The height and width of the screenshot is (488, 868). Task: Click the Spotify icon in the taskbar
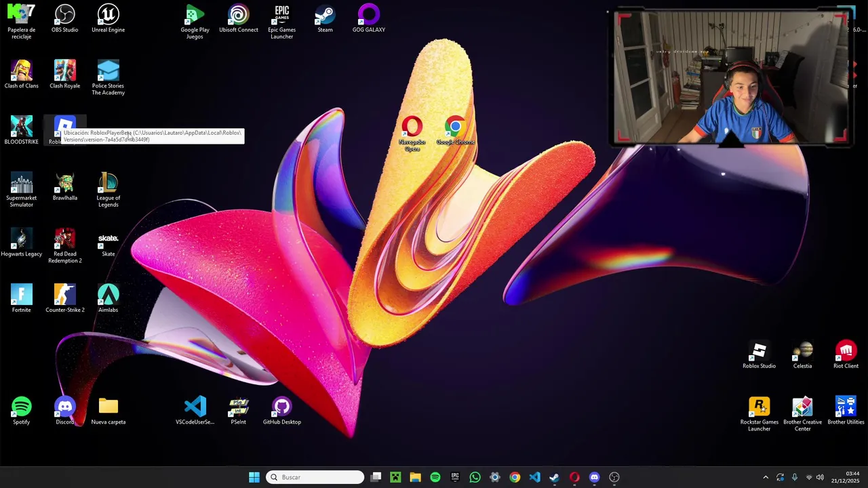point(435,477)
